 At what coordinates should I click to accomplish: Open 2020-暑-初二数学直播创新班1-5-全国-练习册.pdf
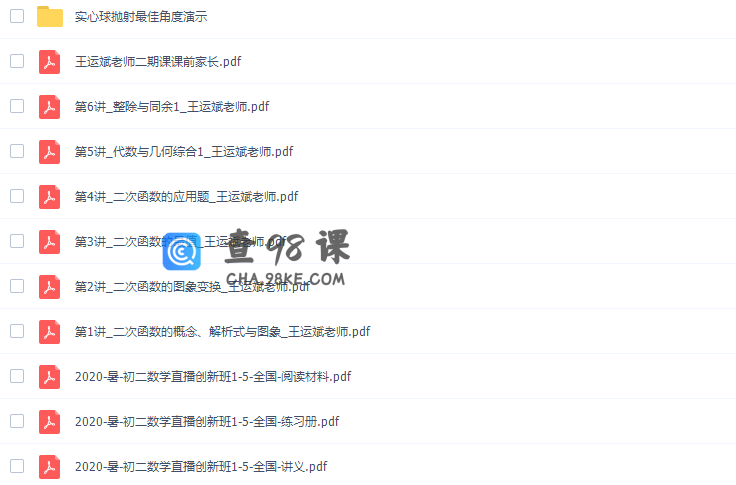(207, 422)
